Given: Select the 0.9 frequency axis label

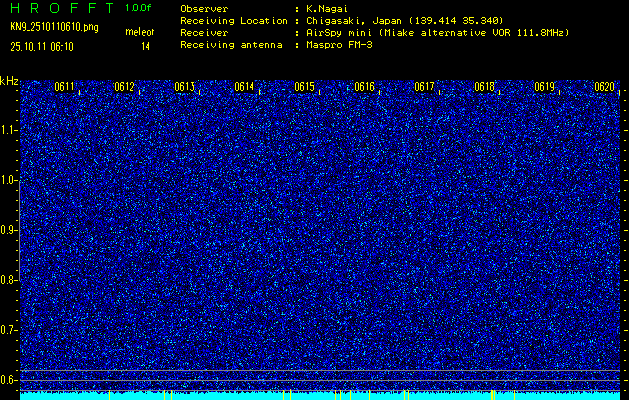Looking at the screenshot, I should (x=9, y=230).
